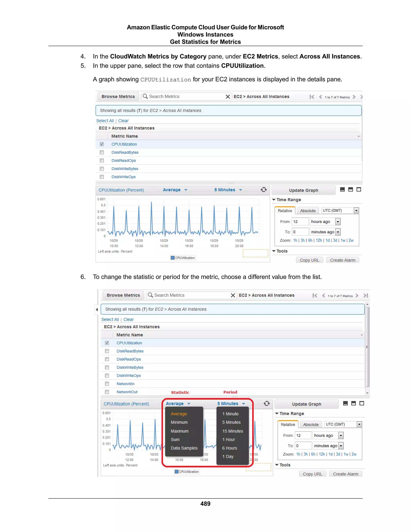
Task: Refresh graph icon in upper console
Action: tap(264, 190)
